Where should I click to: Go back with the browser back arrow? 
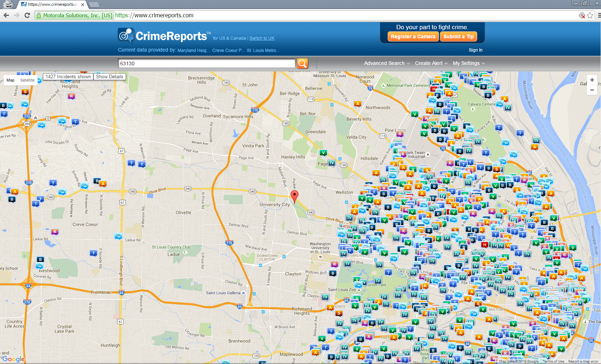[x=6, y=15]
